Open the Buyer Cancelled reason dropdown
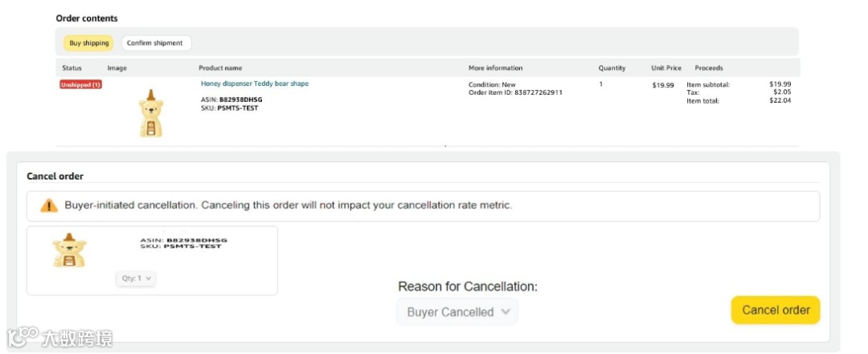The height and width of the screenshot is (354, 868). (457, 312)
